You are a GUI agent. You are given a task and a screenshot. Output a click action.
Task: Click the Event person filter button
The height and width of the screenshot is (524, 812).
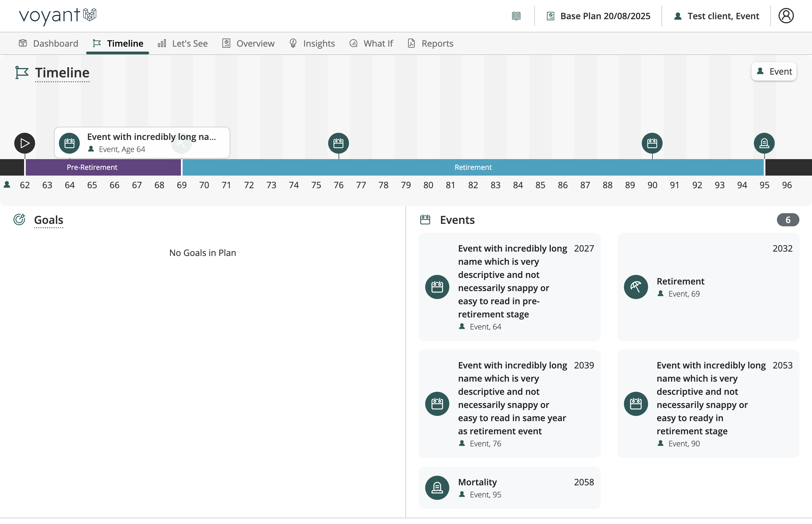tap(774, 71)
